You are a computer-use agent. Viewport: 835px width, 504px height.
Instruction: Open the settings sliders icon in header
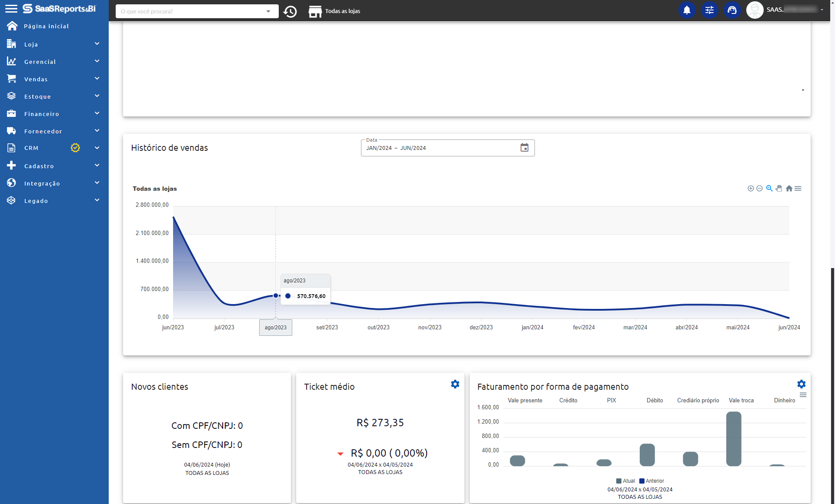709,10
